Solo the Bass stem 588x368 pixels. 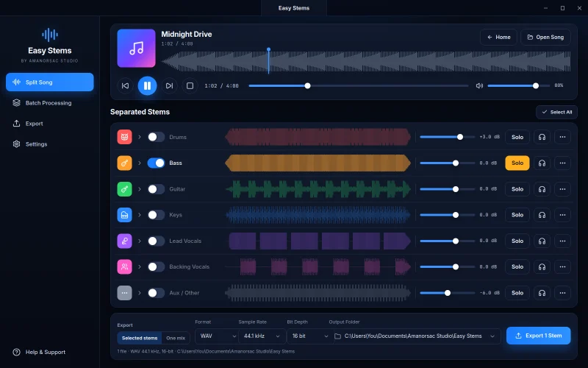pyautogui.click(x=517, y=163)
